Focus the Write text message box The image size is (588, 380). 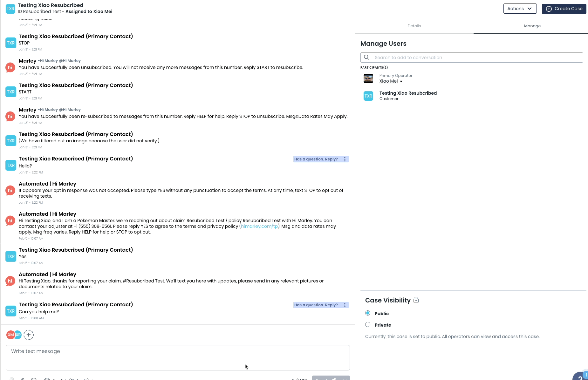[178, 357]
